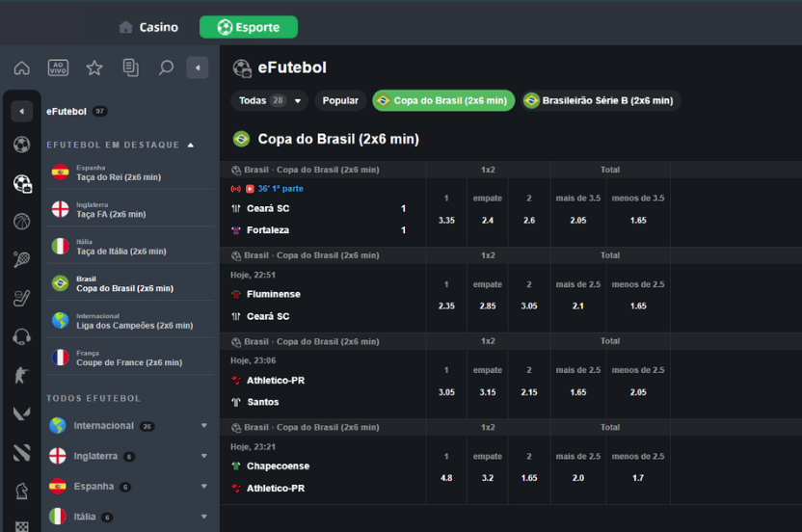Click the live broadcast signal icon
Viewport: 802px width, 532px height.
(236, 189)
